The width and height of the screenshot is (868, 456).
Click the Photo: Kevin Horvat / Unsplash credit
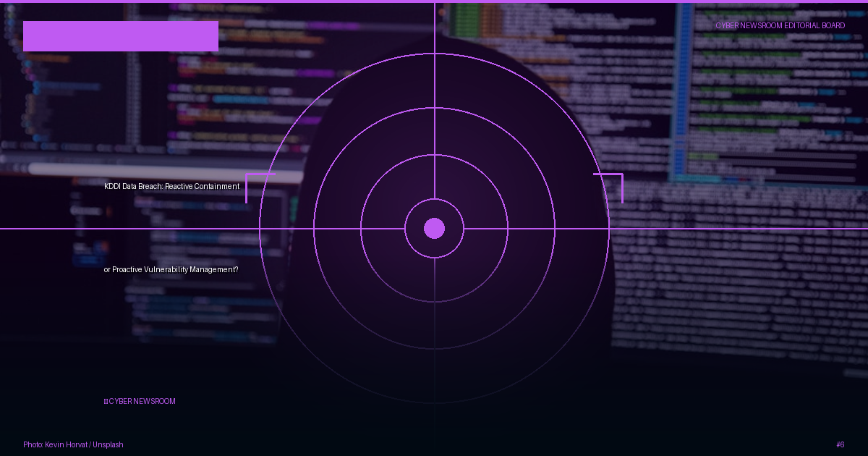tap(73, 444)
